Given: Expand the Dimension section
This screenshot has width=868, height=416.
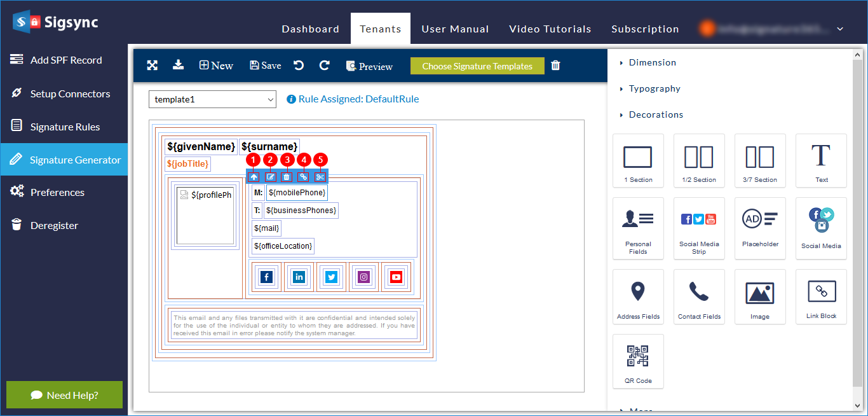Looking at the screenshot, I should click(x=652, y=62).
